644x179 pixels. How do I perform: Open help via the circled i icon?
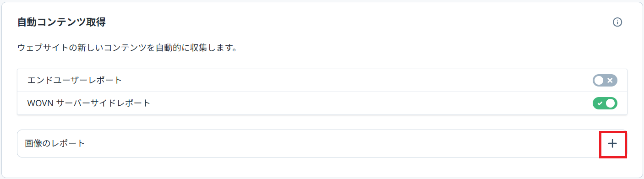(617, 22)
